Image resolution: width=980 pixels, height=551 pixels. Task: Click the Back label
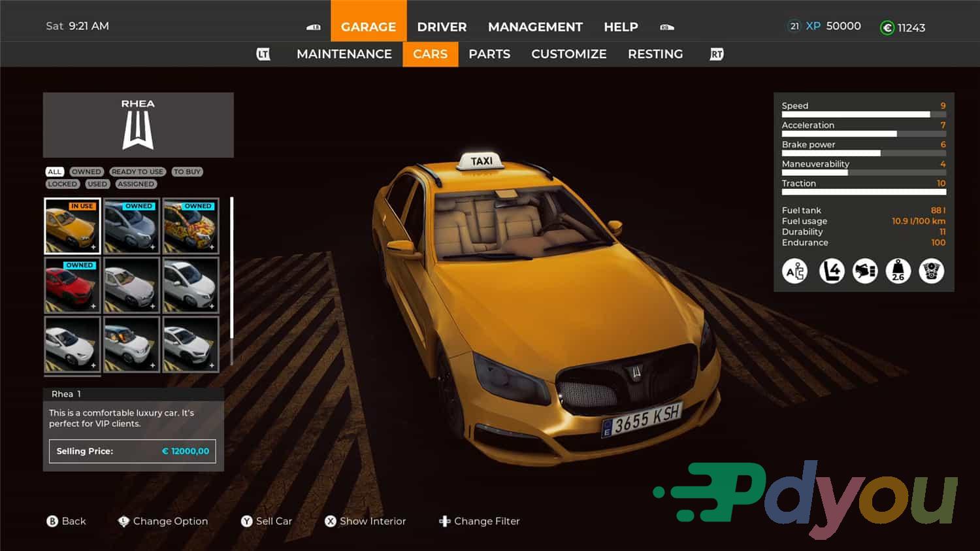[x=74, y=521]
